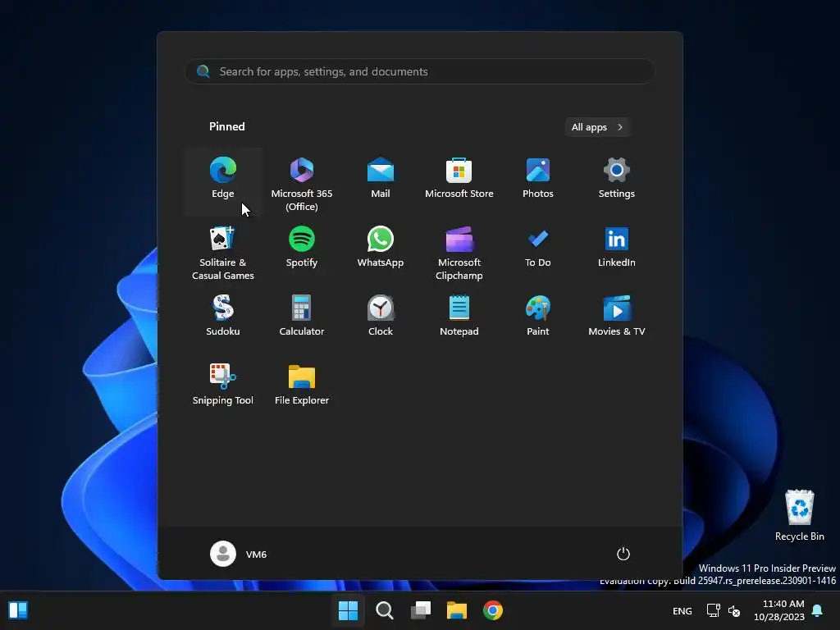The width and height of the screenshot is (840, 630).
Task: Open taskbar Search
Action: (385, 610)
